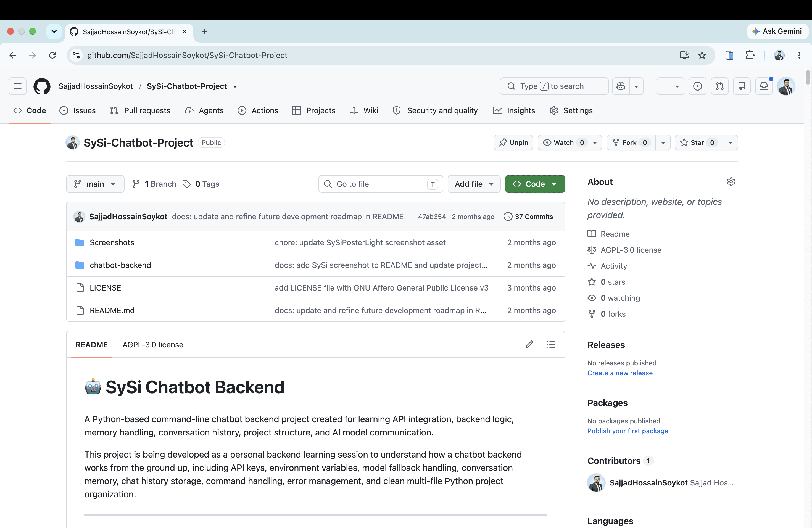Open the LICENSE file
This screenshot has width=812, height=528.
pyautogui.click(x=105, y=288)
